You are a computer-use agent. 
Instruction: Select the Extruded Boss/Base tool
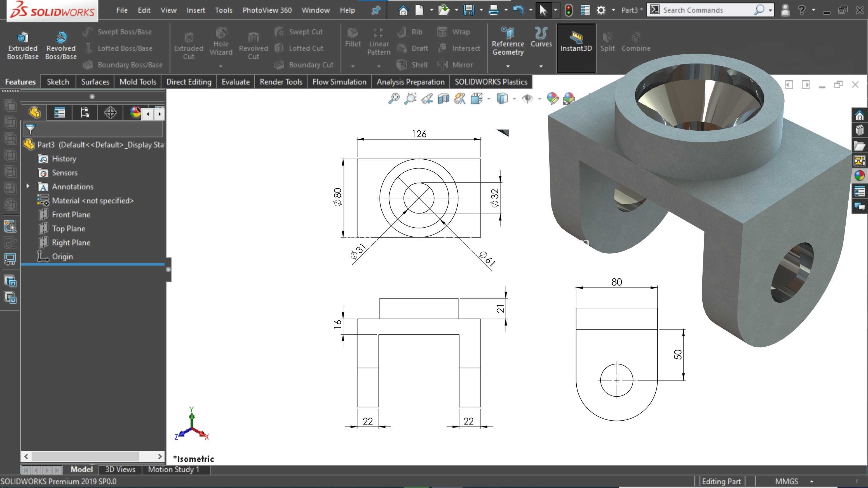(x=23, y=46)
